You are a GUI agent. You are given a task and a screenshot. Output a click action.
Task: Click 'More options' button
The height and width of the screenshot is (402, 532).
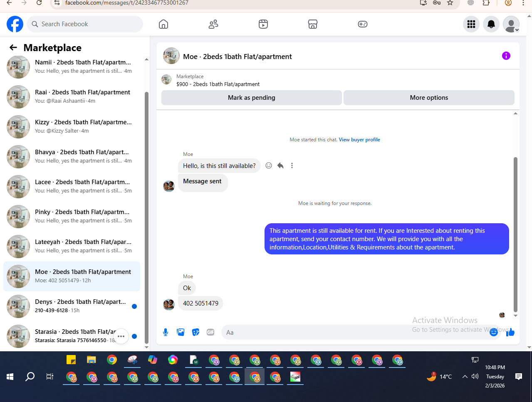pyautogui.click(x=429, y=98)
